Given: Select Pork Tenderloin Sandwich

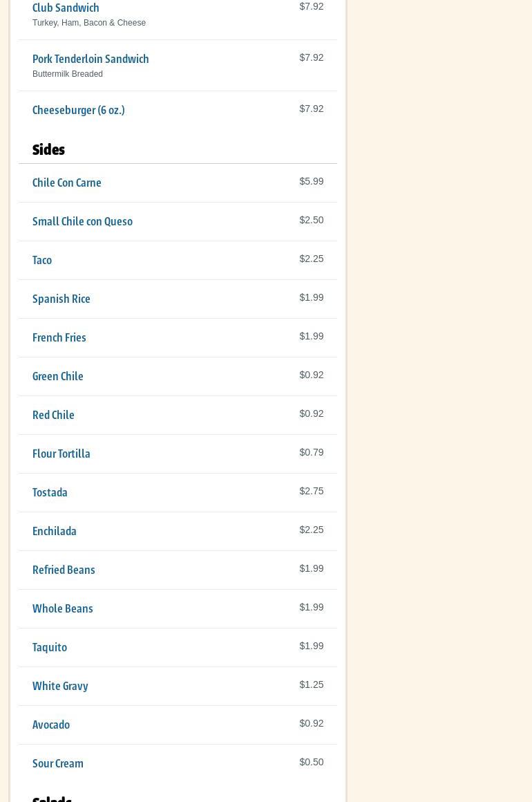Looking at the screenshot, I should click(x=91, y=59).
